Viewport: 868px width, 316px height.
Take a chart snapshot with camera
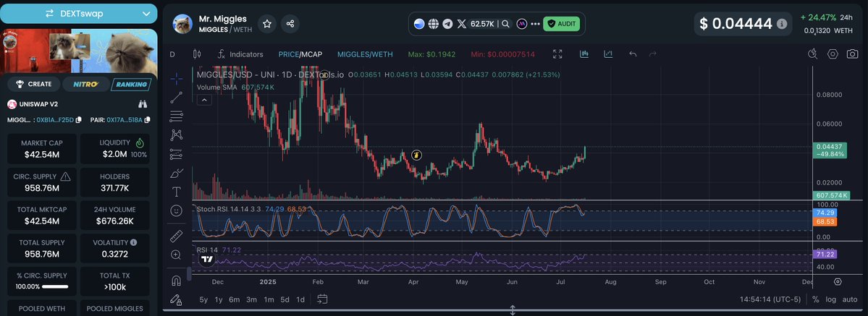(853, 54)
